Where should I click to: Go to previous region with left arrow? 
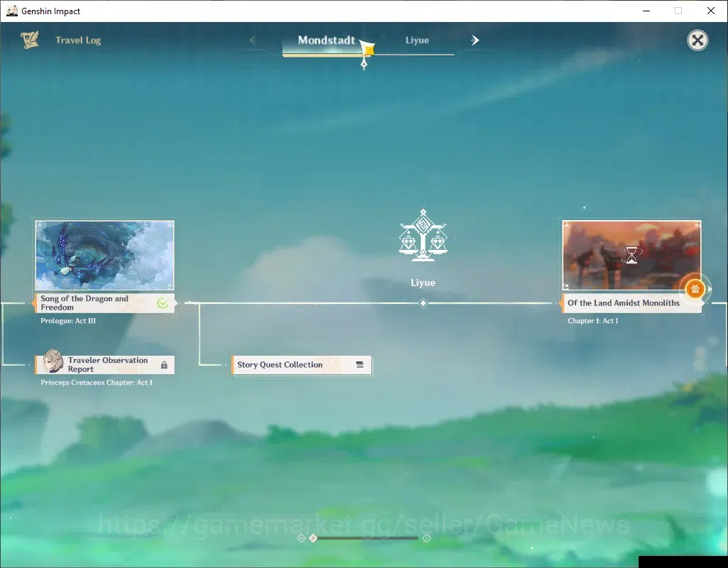(x=253, y=40)
